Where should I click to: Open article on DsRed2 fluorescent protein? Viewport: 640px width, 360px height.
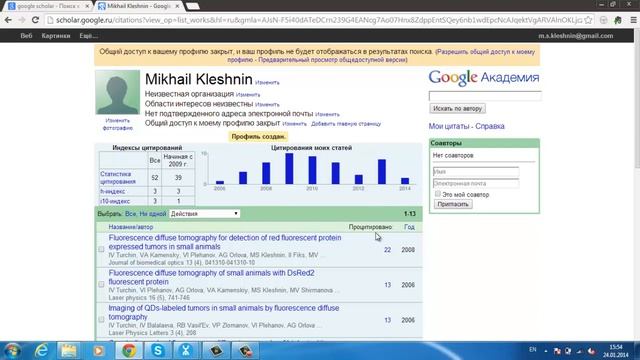tap(211, 277)
